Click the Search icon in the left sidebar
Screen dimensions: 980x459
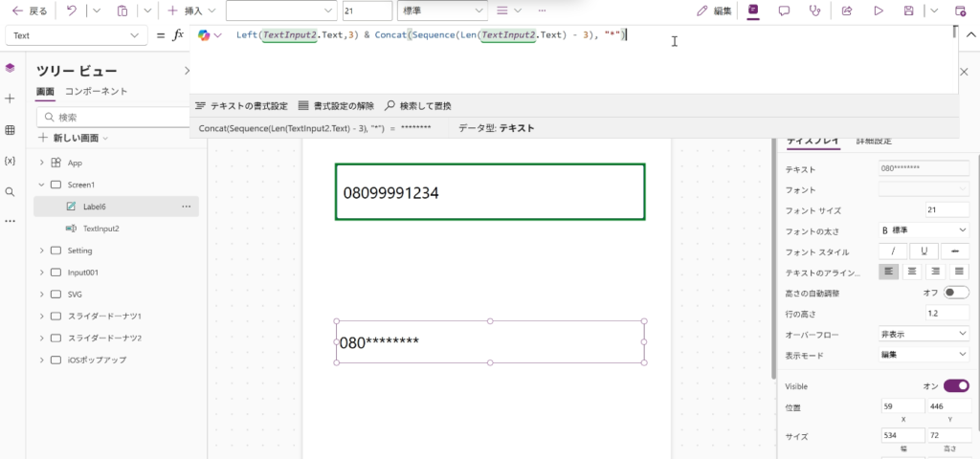[11, 191]
